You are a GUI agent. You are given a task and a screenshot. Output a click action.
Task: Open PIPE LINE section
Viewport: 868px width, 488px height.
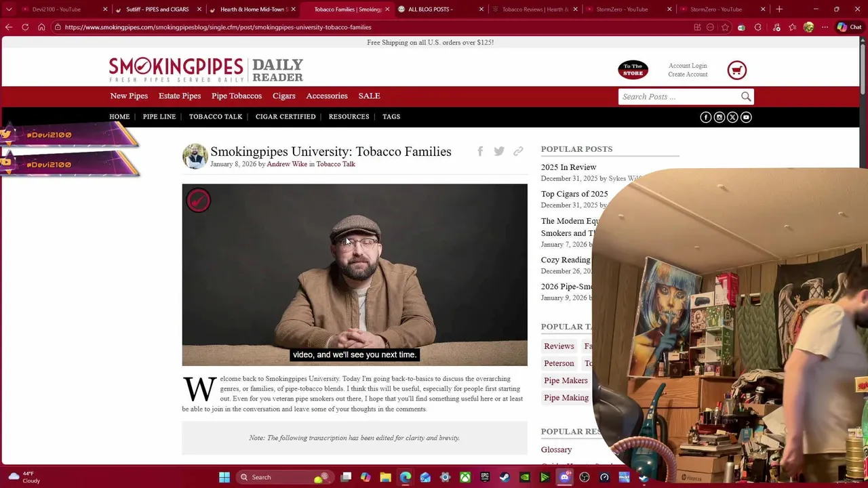(159, 117)
